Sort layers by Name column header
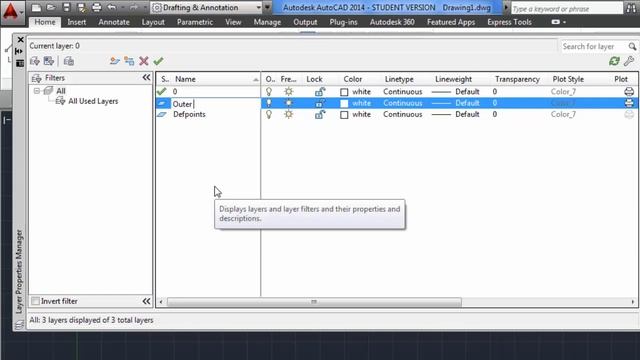This screenshot has width=640, height=360. click(216, 79)
